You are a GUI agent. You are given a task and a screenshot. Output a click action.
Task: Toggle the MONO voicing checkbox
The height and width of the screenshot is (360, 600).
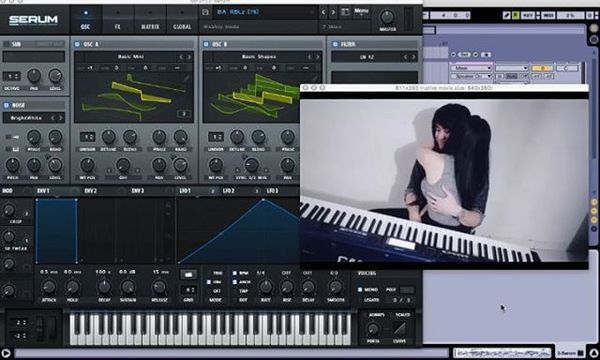pos(360,290)
